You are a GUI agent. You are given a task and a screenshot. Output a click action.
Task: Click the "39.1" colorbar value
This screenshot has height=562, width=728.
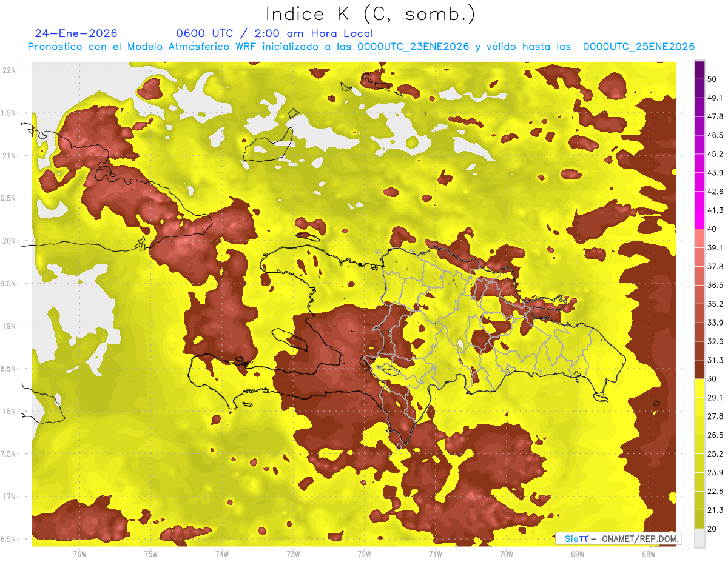click(x=715, y=247)
